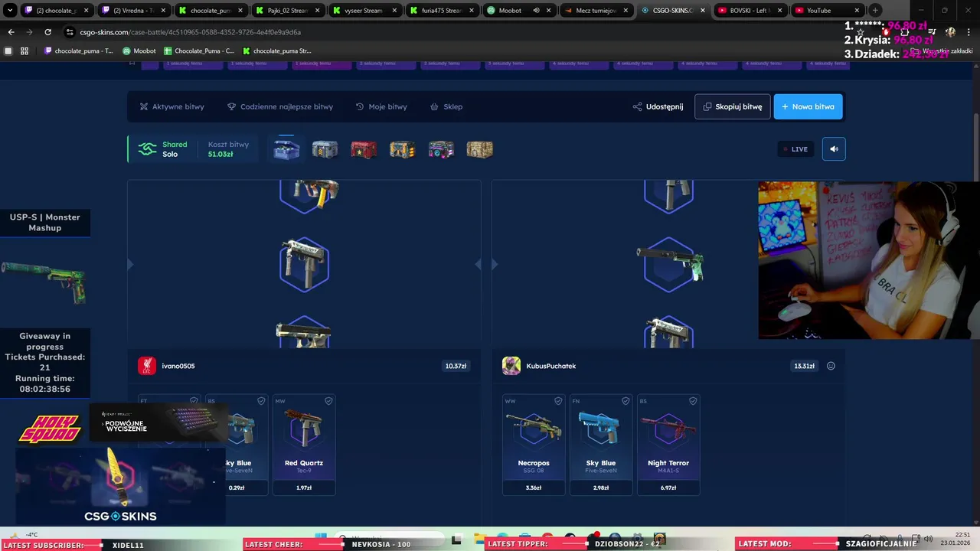Click the smiley emote icon by 13.31zł

pyautogui.click(x=831, y=366)
